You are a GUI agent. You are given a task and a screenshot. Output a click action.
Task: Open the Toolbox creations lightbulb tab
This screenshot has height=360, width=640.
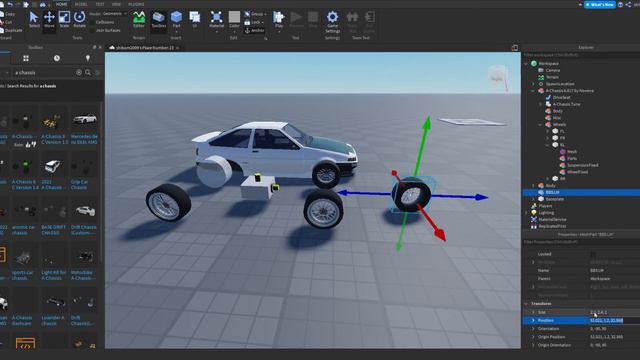point(88,58)
